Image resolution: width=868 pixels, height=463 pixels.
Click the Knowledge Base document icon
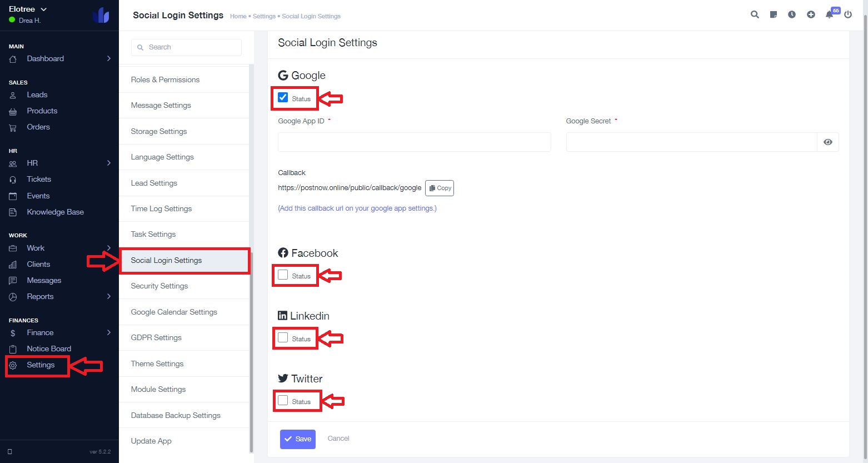(x=13, y=212)
